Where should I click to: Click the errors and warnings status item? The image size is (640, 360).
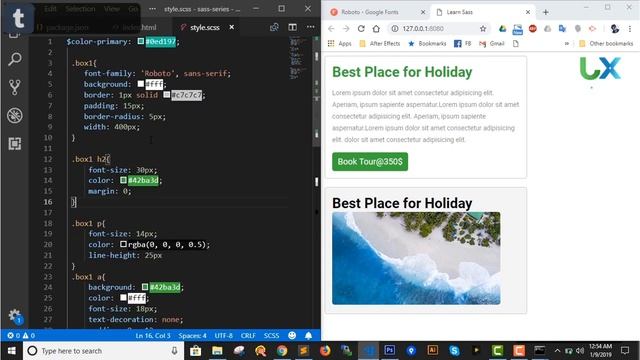click(x=21, y=336)
